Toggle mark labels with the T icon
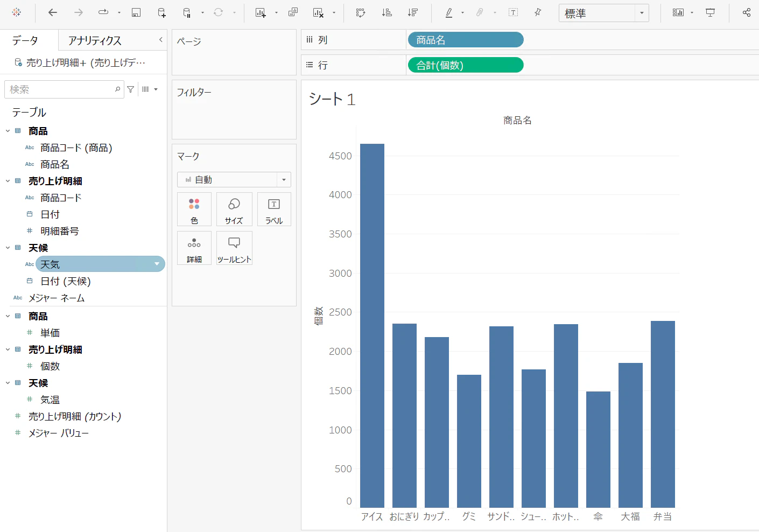759x532 pixels. (513, 12)
